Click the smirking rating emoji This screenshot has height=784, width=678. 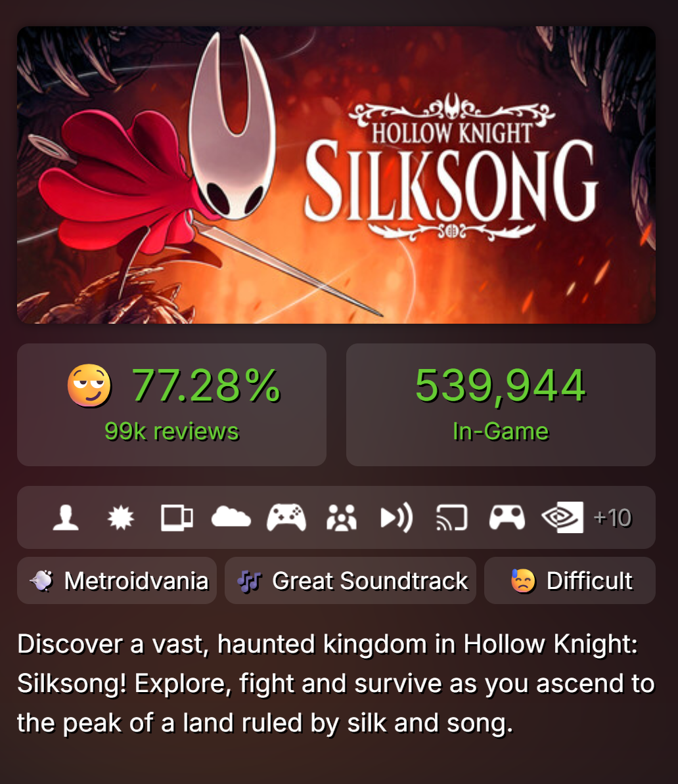(89, 385)
